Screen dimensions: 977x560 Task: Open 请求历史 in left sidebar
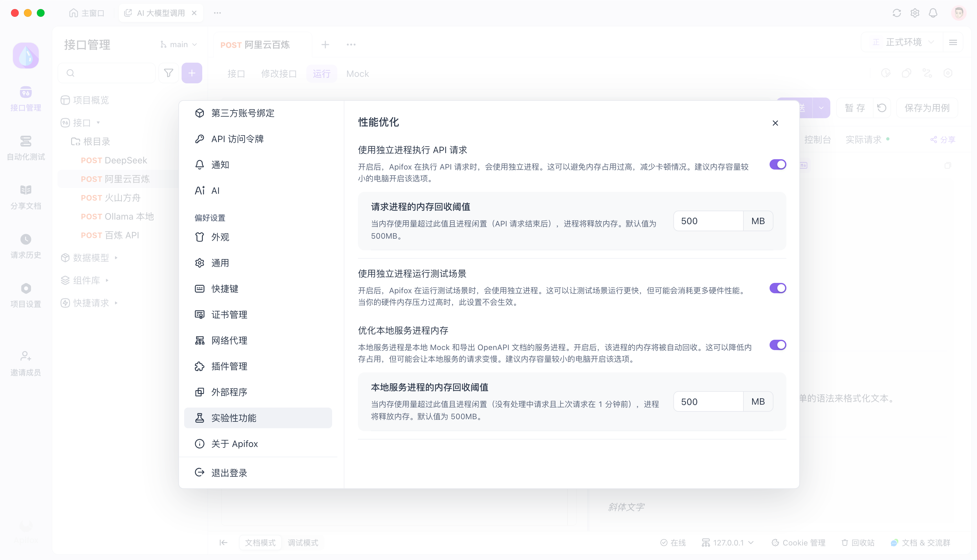point(26,246)
